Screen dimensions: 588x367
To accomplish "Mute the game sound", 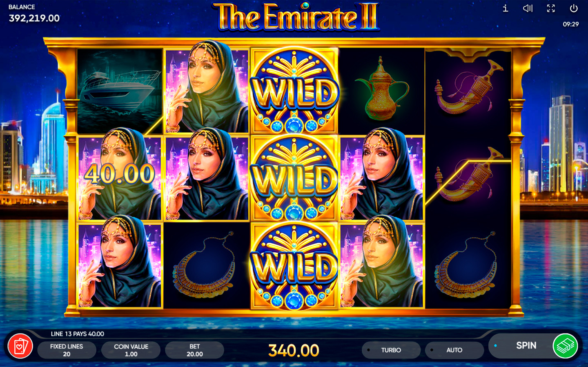I will (x=528, y=8).
